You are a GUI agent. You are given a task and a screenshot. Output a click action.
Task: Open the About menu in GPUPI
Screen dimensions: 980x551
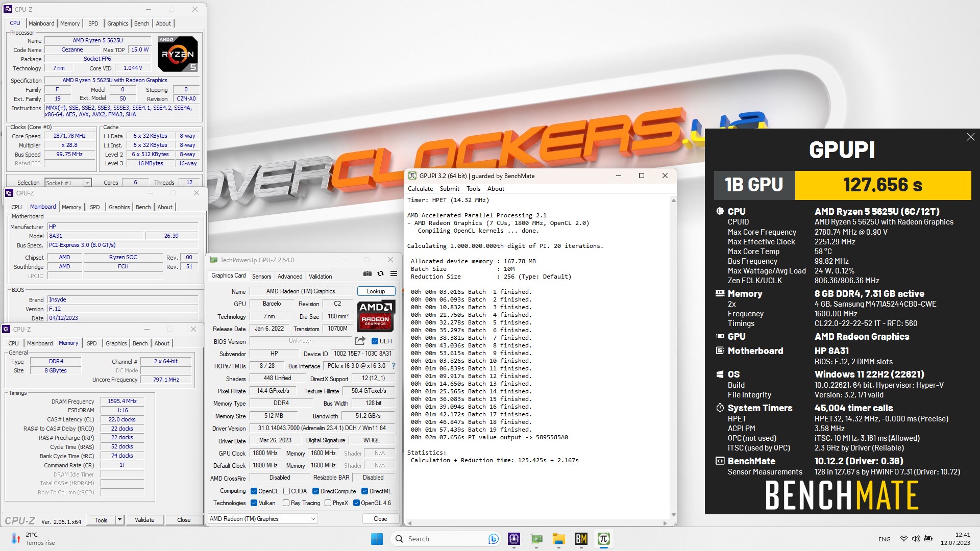tap(496, 189)
